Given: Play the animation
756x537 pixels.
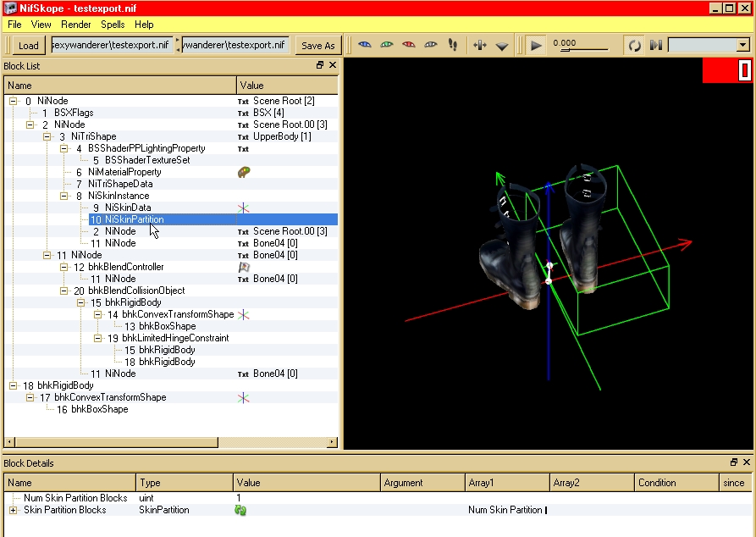Looking at the screenshot, I should pos(536,46).
